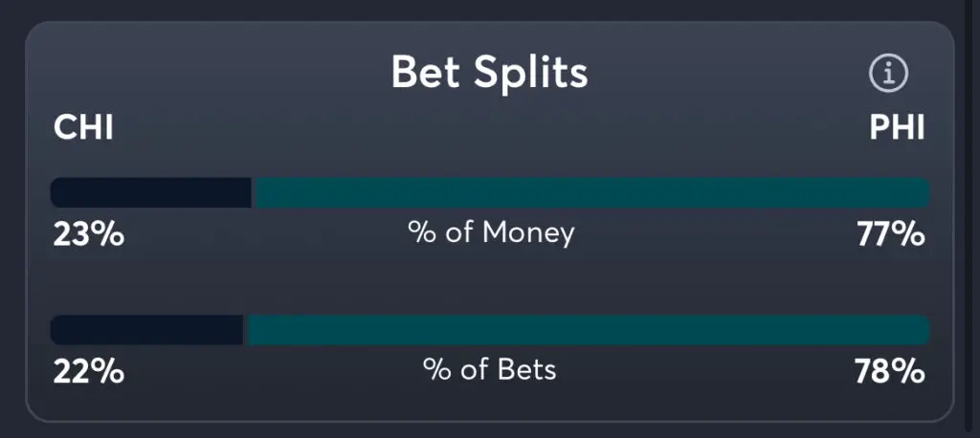
Task: Click the blank header area left of Bet Splits title
Action: click(x=211, y=73)
